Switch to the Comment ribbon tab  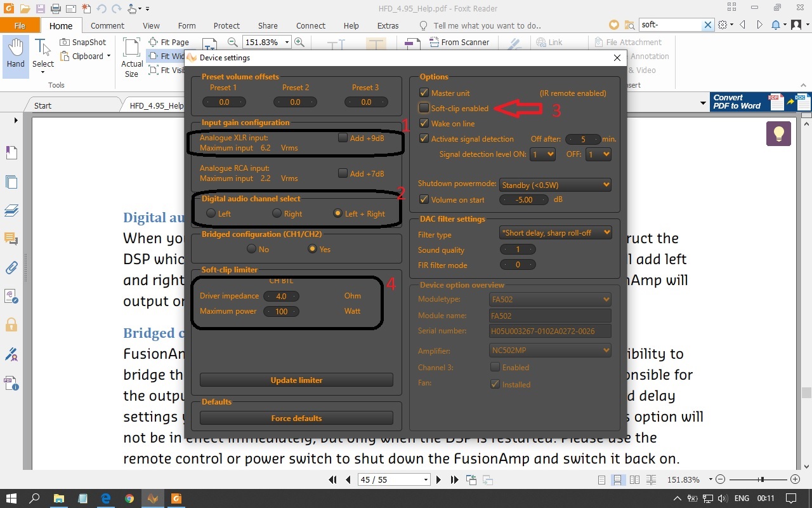coord(107,26)
